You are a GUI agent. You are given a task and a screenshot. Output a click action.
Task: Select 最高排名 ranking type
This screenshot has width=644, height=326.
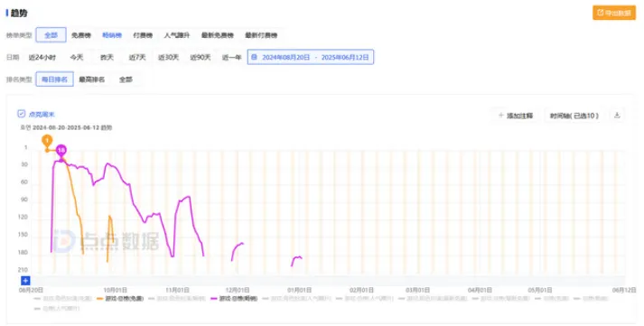[91, 79]
